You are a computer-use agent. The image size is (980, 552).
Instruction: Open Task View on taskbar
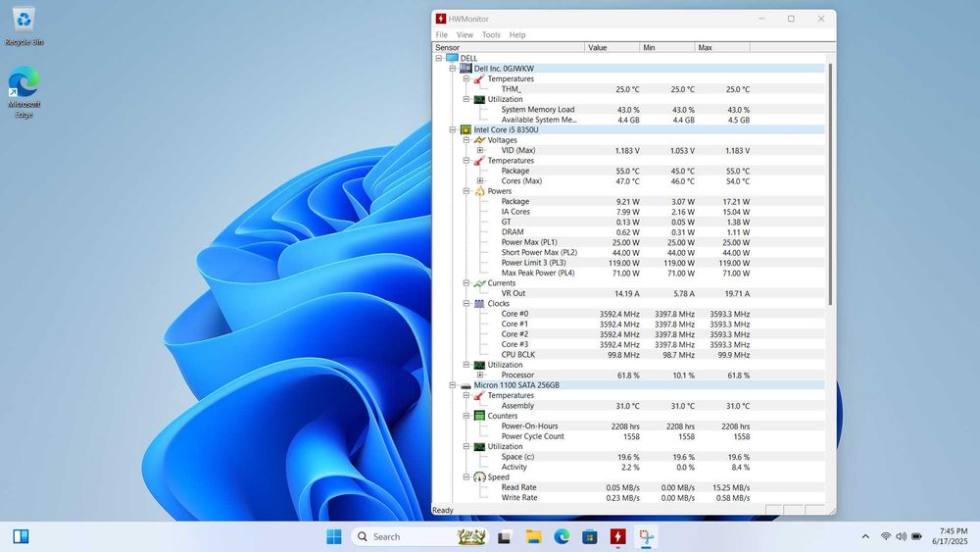[x=505, y=536]
